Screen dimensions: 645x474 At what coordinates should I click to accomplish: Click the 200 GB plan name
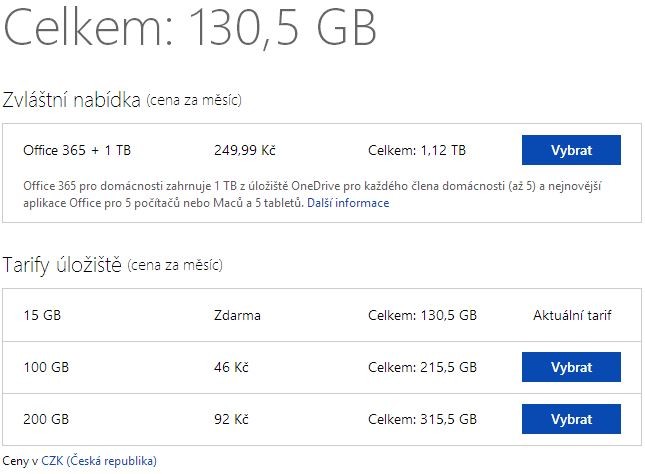46,419
